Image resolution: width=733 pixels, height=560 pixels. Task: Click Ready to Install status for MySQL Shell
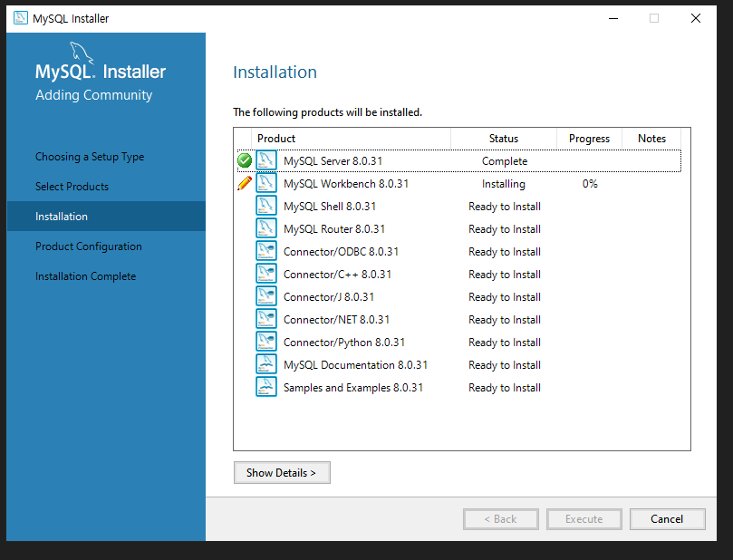pos(505,207)
